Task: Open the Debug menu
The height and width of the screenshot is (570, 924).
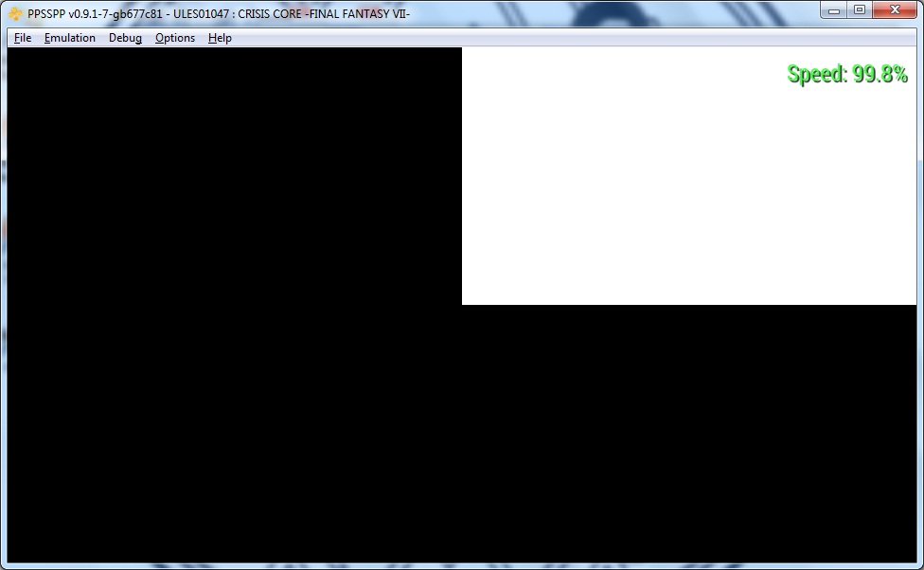Action: tap(125, 38)
